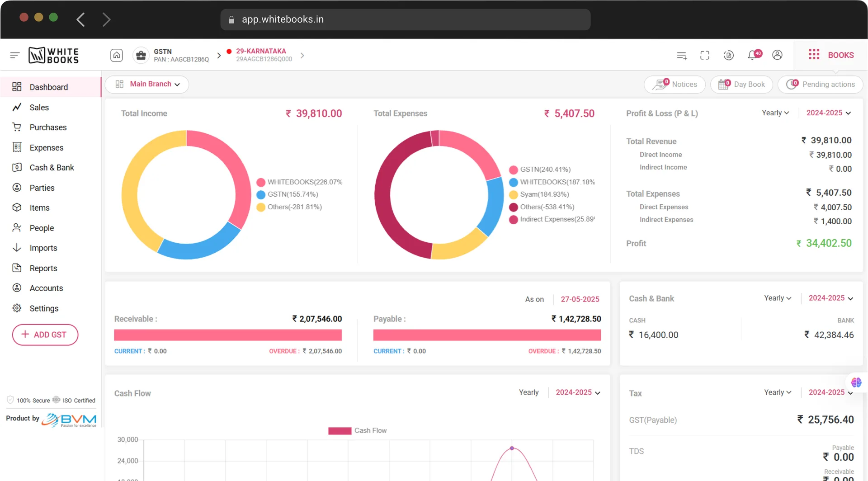The height and width of the screenshot is (481, 868).
Task: Click the Receivable overdue progress bar
Action: (228, 335)
